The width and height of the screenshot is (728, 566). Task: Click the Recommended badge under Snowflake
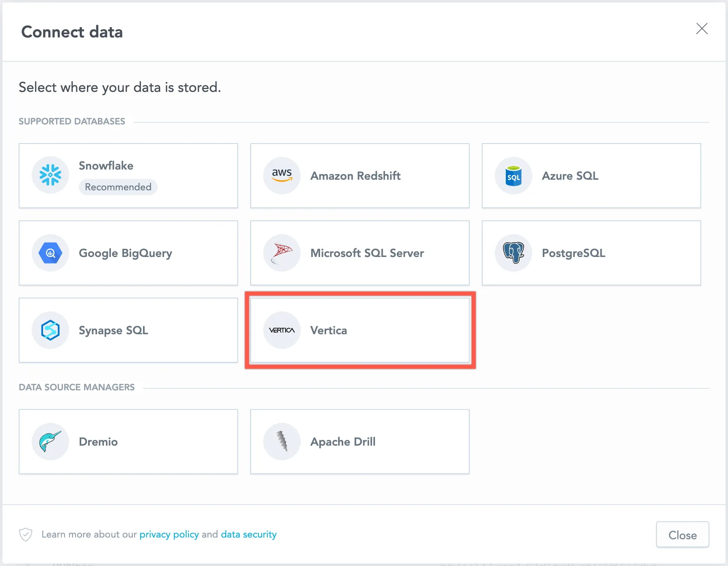tap(118, 187)
